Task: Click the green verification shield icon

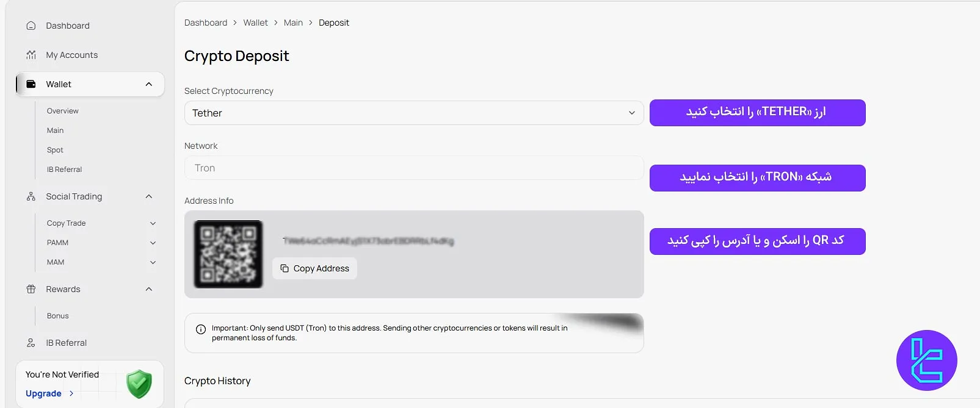Action: coord(139,384)
